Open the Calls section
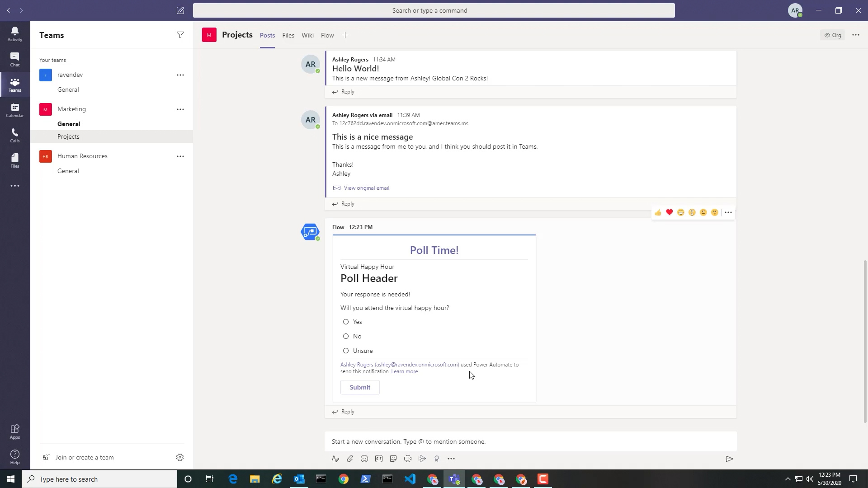 pos(15,135)
